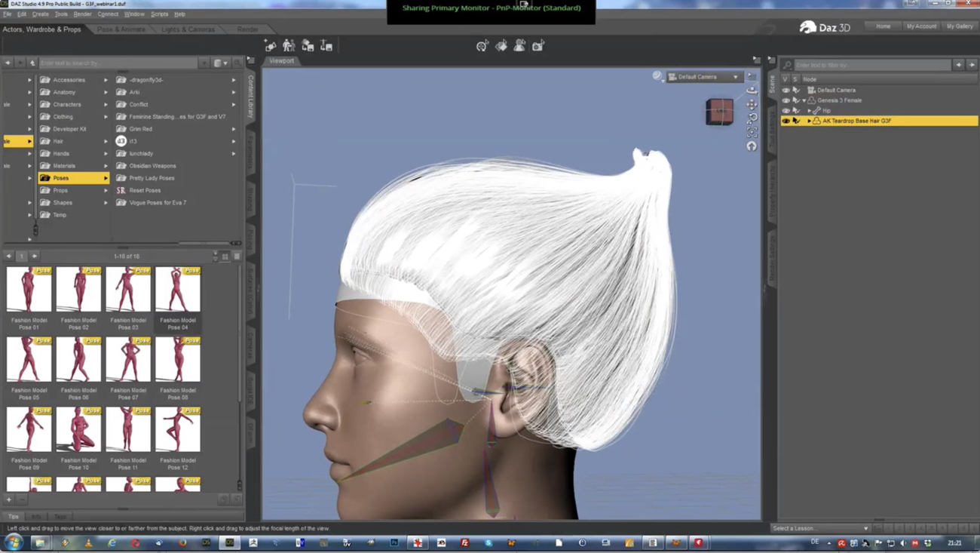Collapse the Genesis 3 Female node

pos(804,100)
